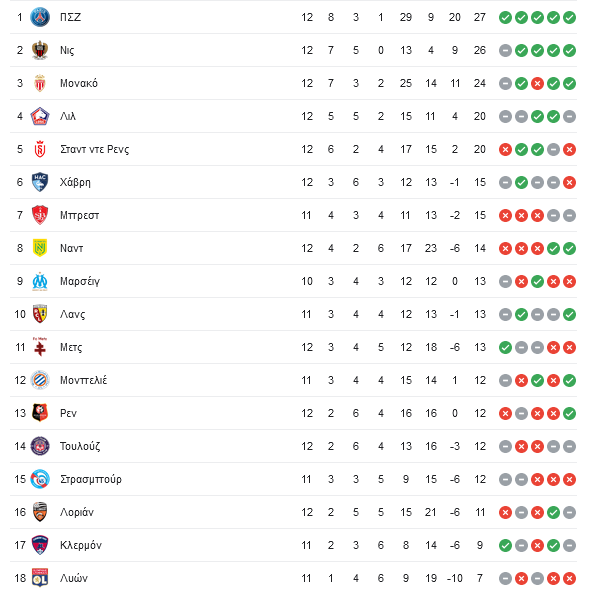Click the Τουλούζ team name

pos(80,446)
